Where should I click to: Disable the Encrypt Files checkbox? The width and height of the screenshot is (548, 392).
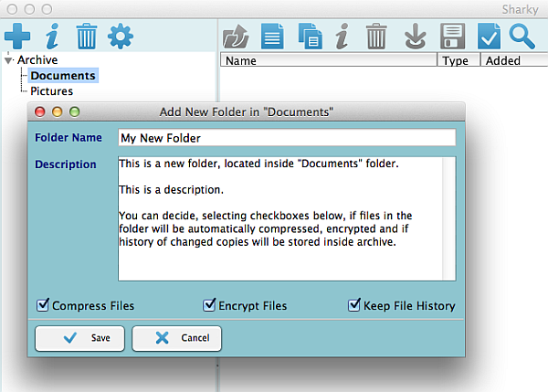coord(210,305)
